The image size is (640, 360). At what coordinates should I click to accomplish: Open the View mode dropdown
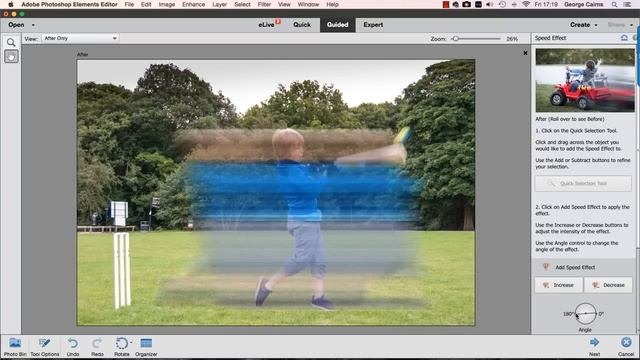pyautogui.click(x=80, y=38)
